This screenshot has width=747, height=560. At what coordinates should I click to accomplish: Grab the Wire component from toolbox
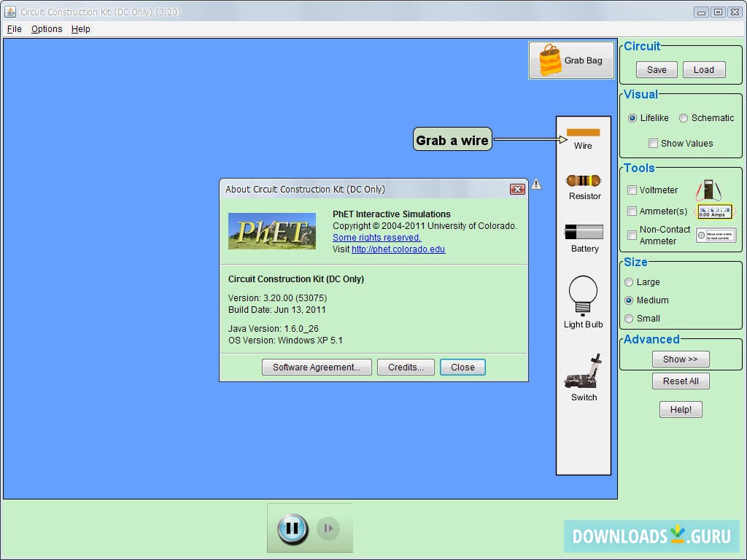tap(583, 133)
